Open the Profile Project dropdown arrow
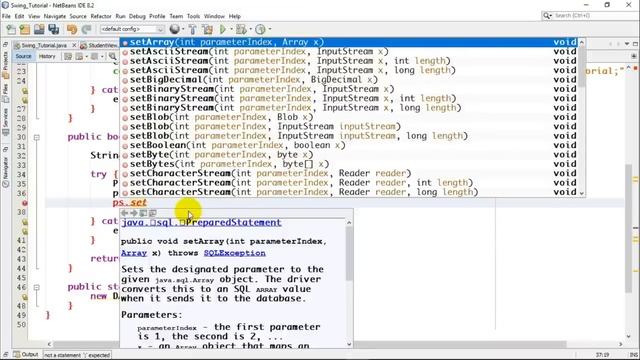 (269, 29)
